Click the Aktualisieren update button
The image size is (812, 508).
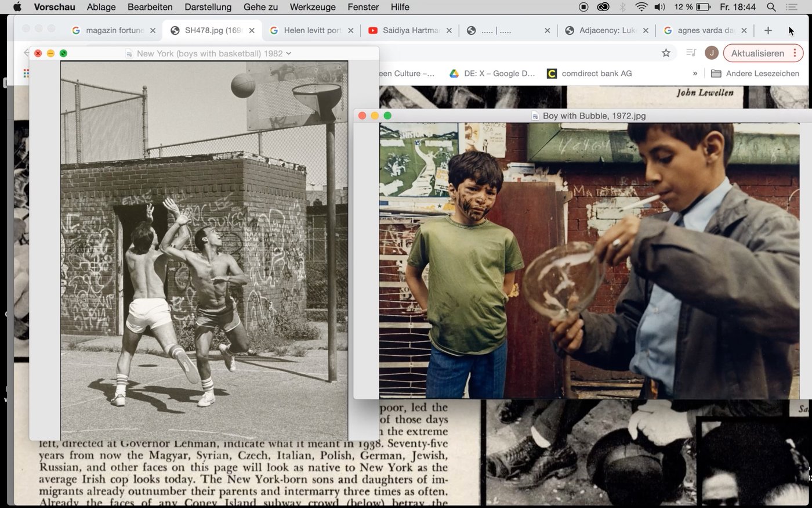757,53
